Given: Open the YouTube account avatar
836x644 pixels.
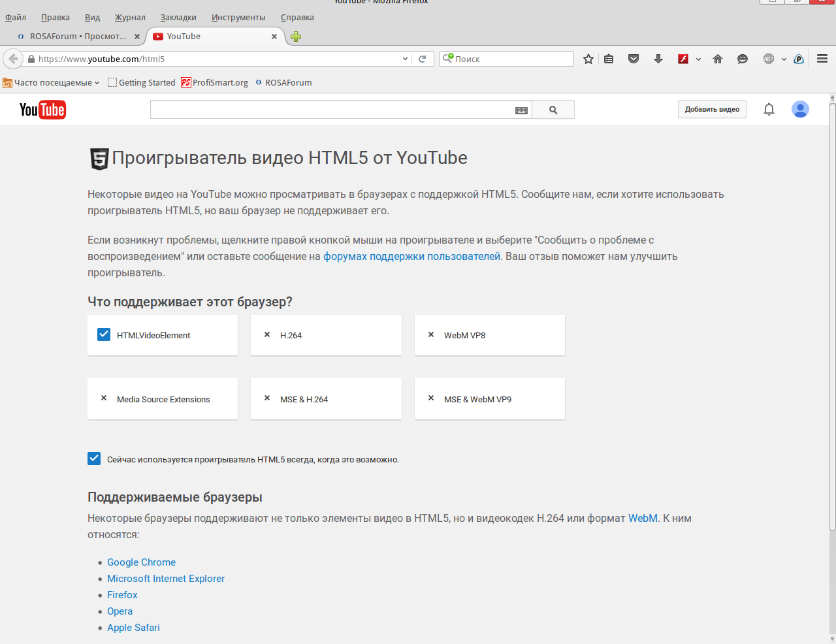Looking at the screenshot, I should point(800,109).
